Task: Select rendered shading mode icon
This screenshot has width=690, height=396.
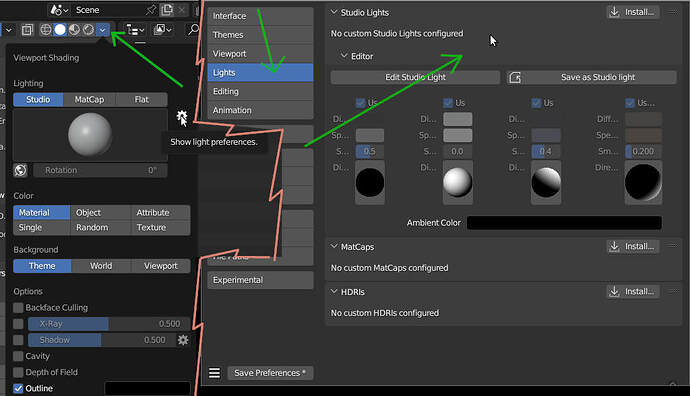Action: [x=88, y=29]
